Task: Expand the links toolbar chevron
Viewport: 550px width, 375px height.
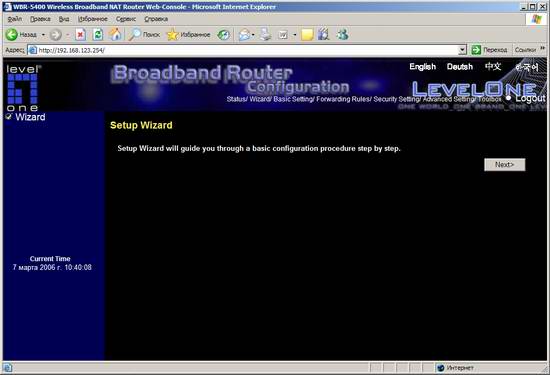Action: [x=543, y=48]
